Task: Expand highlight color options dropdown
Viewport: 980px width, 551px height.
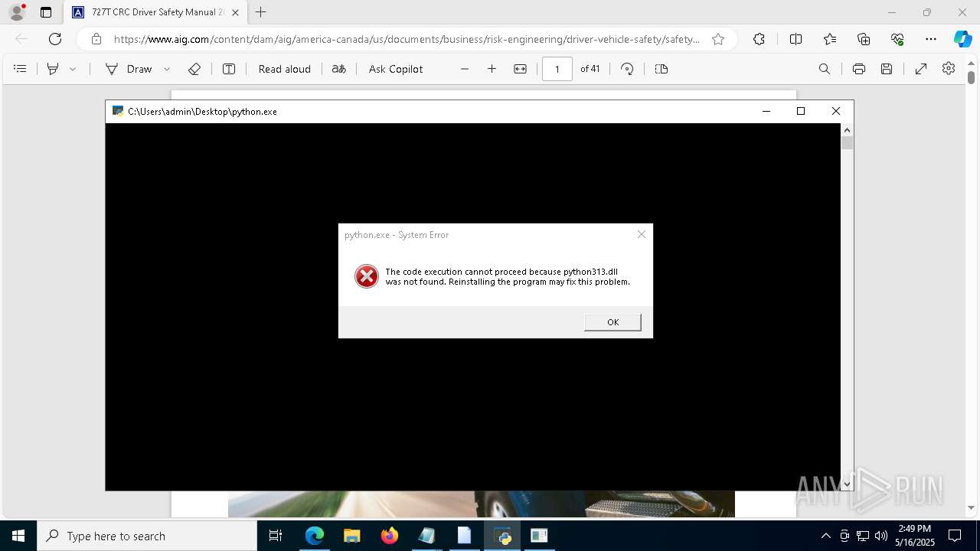Action: click(x=73, y=69)
